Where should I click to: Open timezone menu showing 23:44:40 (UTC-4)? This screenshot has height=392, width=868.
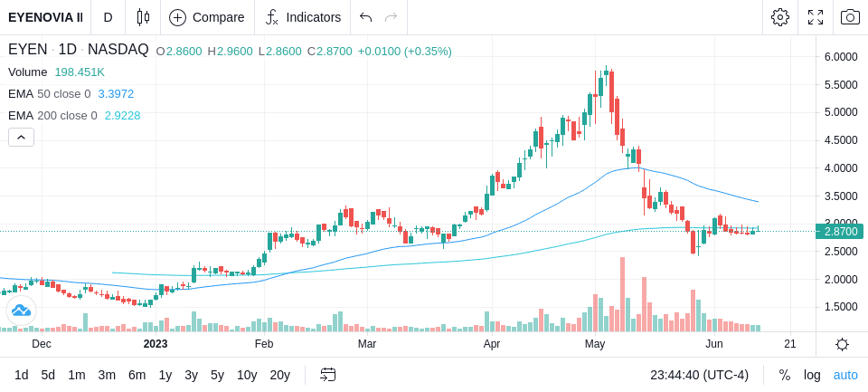(x=699, y=375)
